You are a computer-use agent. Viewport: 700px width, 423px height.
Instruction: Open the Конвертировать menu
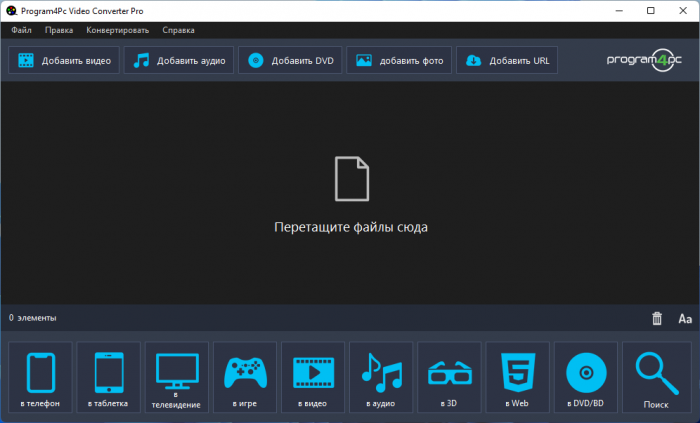point(118,30)
